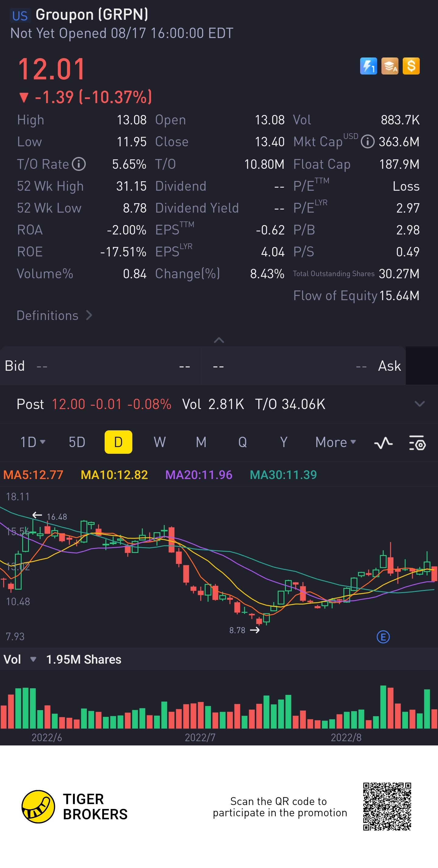Tap the 52 Wk High value 31.15
438x868 pixels.
pos(131,186)
